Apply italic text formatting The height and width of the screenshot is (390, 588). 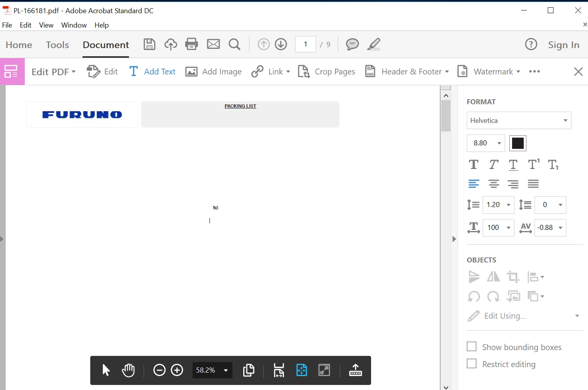pos(493,165)
